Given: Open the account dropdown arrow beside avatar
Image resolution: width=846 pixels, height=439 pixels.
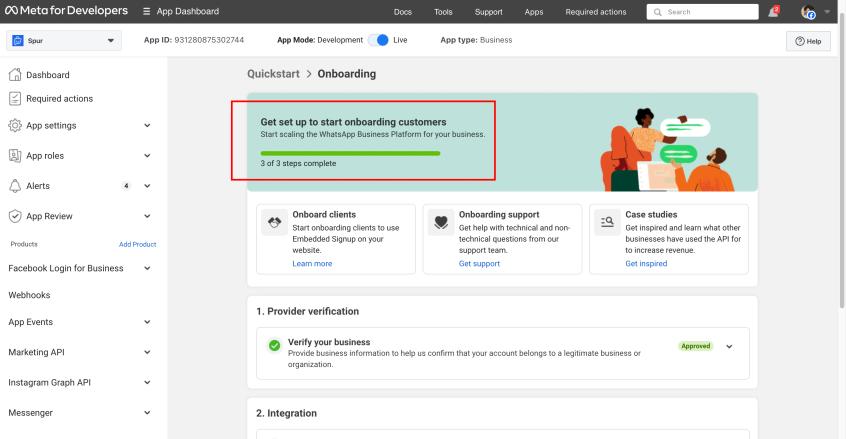Looking at the screenshot, I should [827, 12].
